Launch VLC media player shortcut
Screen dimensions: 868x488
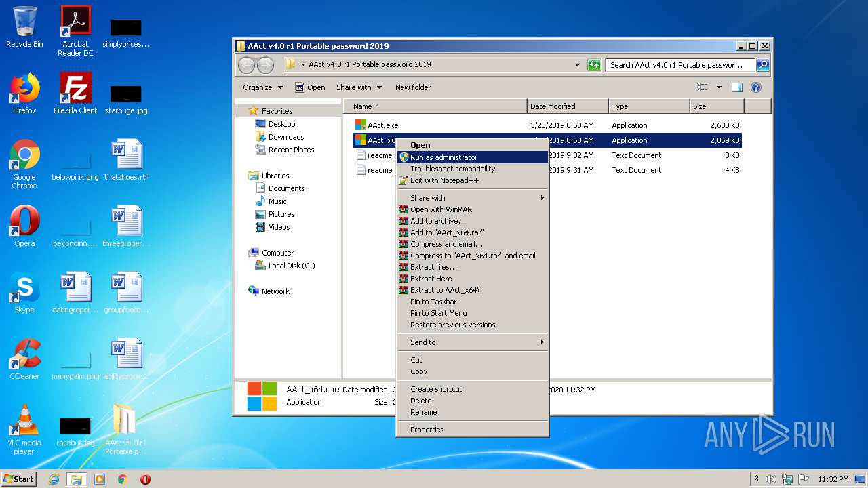tap(24, 430)
